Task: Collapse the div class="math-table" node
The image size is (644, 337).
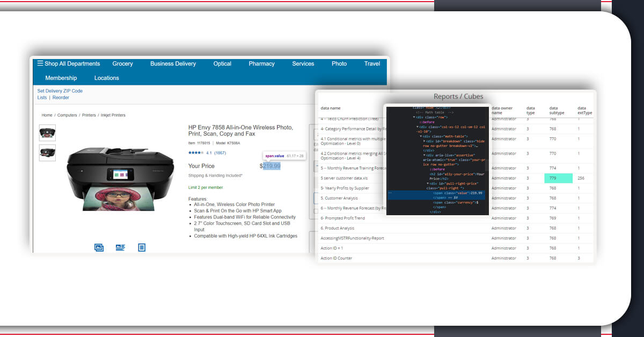Action: 421,136
